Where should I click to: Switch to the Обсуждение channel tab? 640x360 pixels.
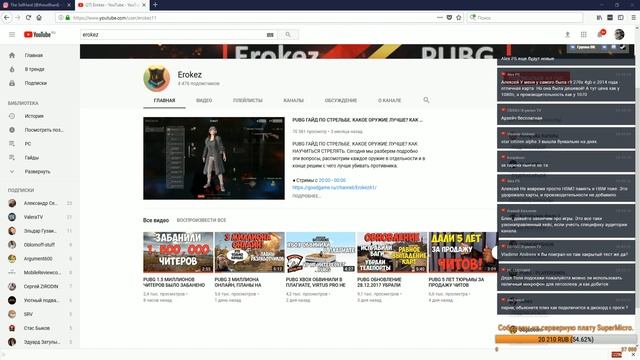(341, 100)
